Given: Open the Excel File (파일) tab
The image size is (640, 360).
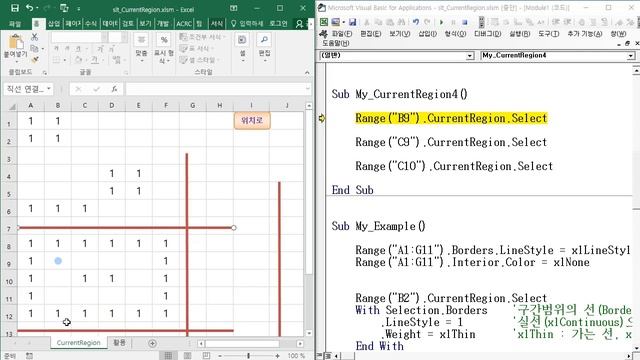Looking at the screenshot, I should tap(15, 24).
